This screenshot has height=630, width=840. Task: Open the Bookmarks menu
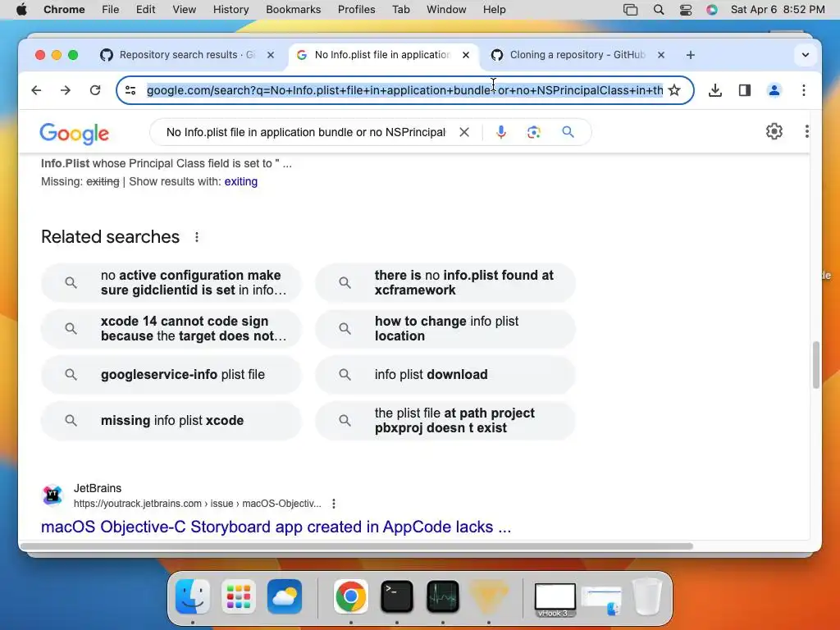click(293, 10)
